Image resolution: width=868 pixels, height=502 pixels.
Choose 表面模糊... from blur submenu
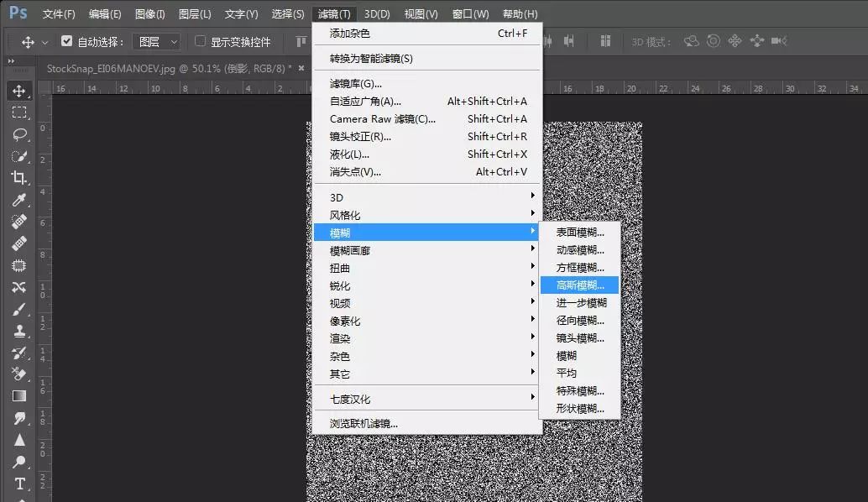pos(579,232)
